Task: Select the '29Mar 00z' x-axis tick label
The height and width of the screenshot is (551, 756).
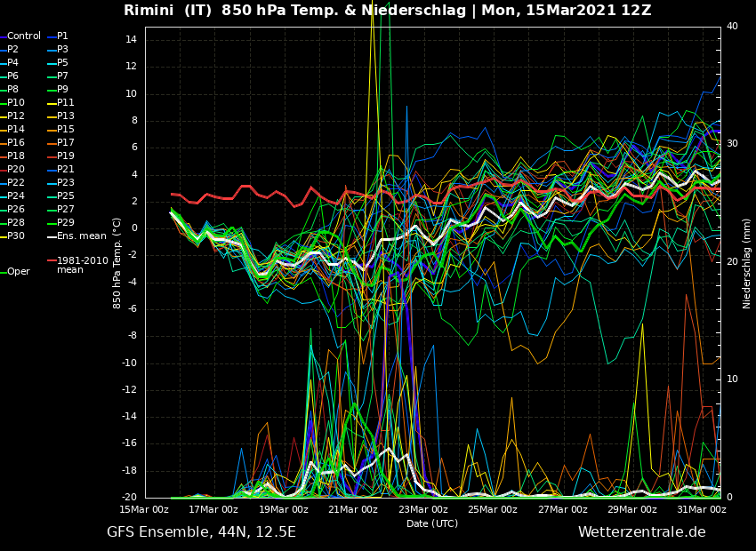Action: click(632, 509)
